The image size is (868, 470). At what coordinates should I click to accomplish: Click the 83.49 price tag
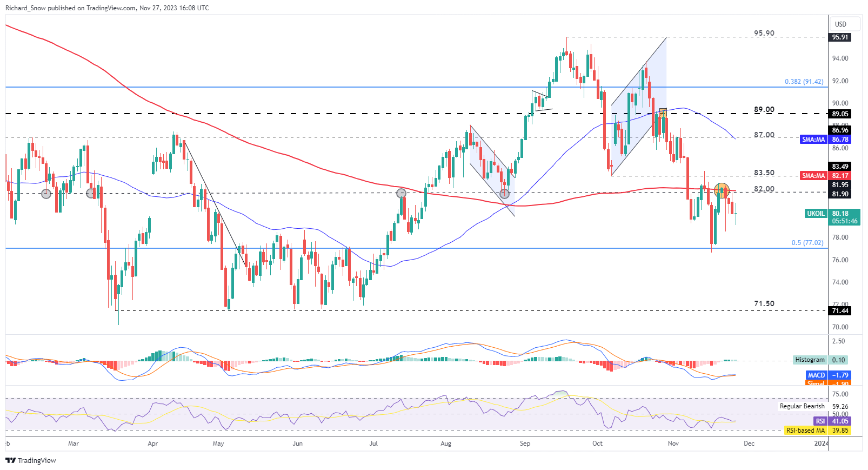[x=840, y=167]
